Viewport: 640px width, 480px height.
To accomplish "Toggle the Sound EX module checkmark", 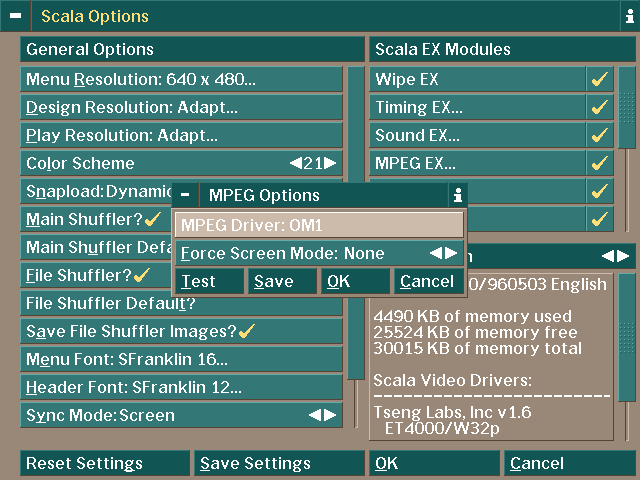I will [x=600, y=135].
